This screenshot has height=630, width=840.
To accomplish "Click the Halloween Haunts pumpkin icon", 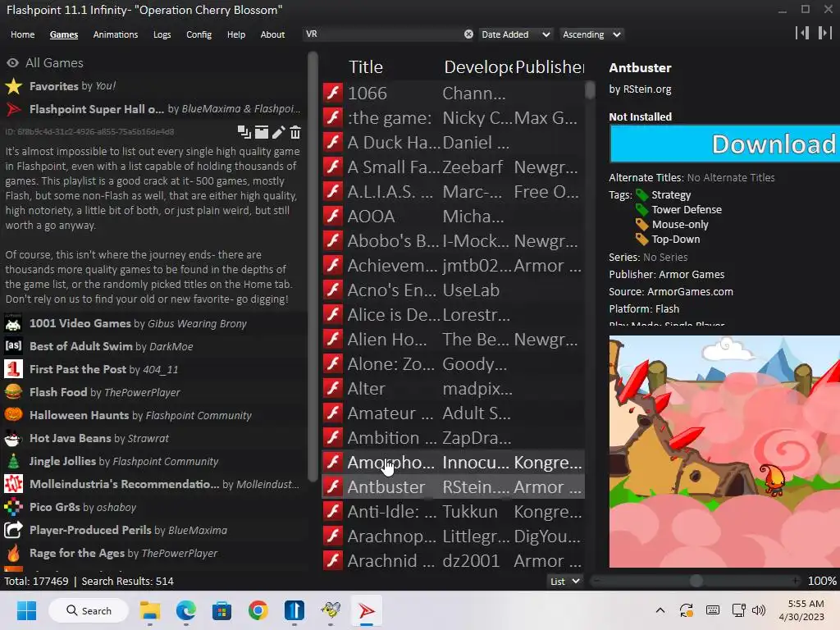I will [x=13, y=415].
